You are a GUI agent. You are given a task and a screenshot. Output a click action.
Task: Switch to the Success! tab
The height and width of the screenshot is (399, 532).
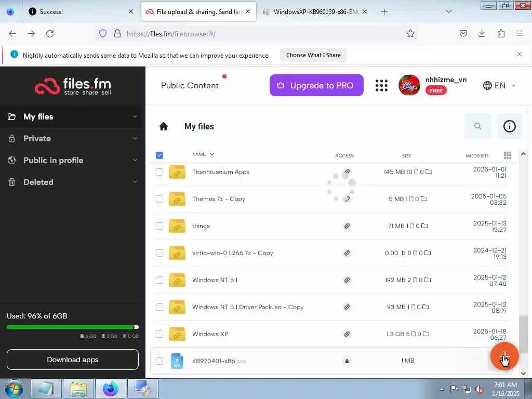coord(80,11)
